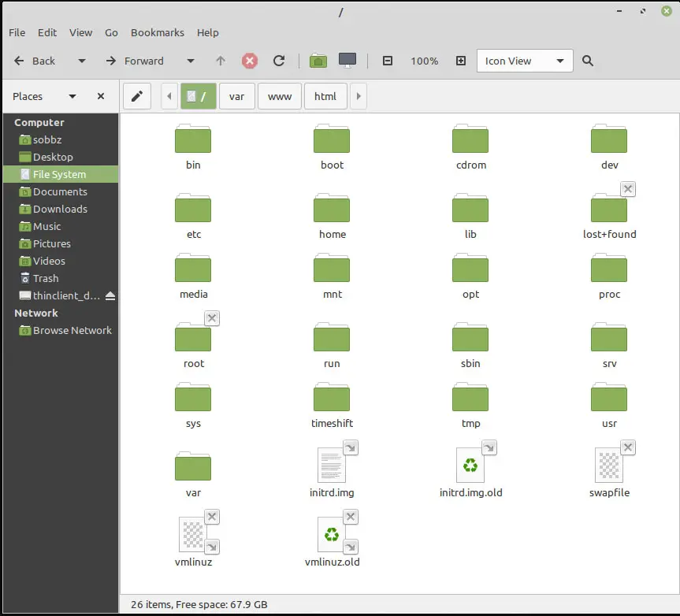
Task: Select the timeshift folder icon
Action: (x=332, y=397)
